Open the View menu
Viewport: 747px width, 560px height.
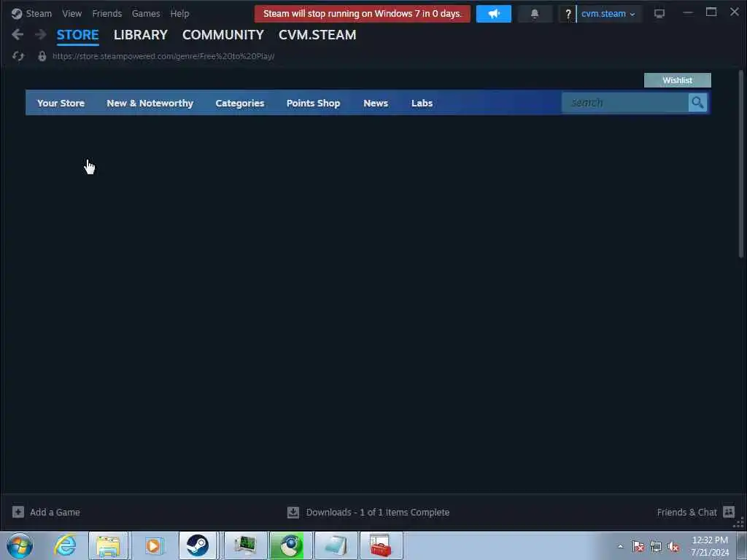(72, 14)
